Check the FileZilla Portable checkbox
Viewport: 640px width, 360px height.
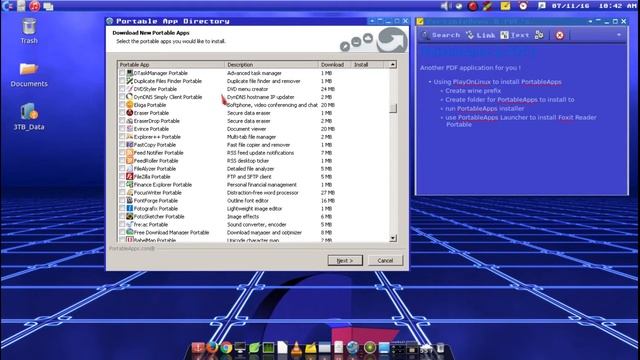click(122, 177)
